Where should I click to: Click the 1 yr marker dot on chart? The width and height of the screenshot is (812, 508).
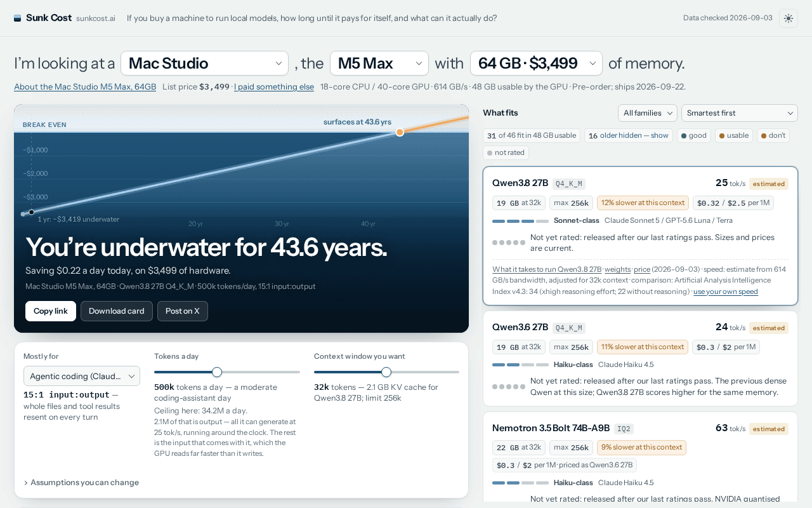tap(31, 212)
